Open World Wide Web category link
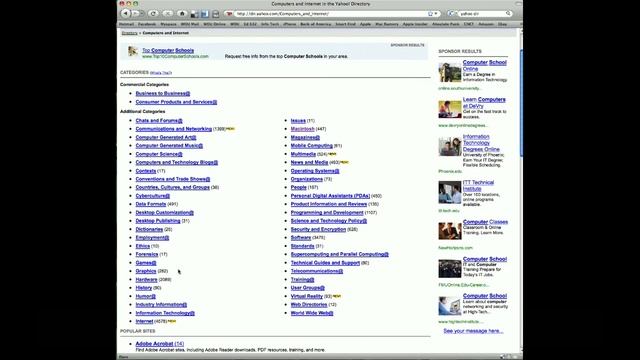 click(312, 313)
